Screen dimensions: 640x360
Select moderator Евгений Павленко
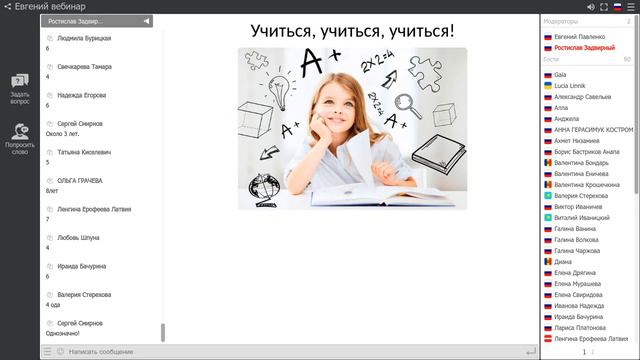pyautogui.click(x=580, y=37)
